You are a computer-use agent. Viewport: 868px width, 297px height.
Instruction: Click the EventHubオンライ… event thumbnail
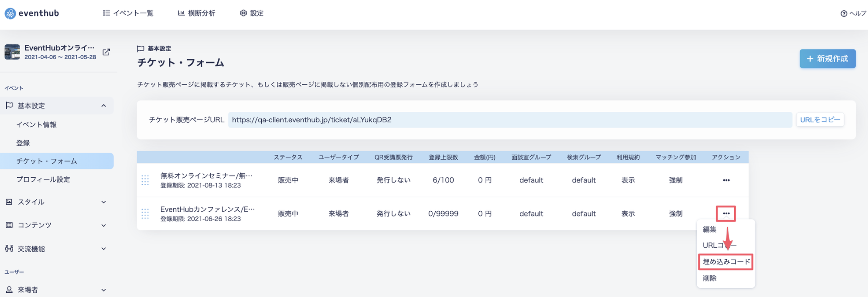click(12, 52)
